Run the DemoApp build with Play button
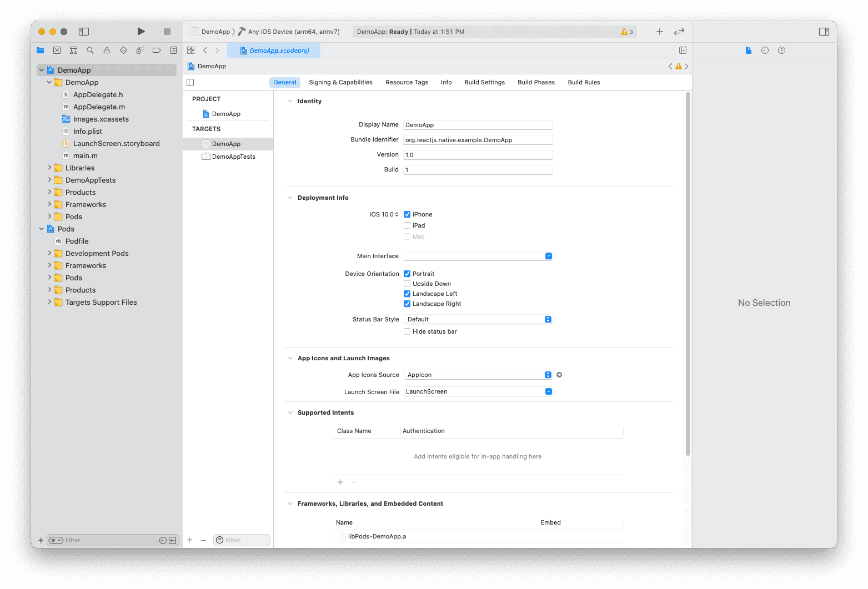Image resolution: width=868 pixels, height=589 pixels. coord(141,32)
